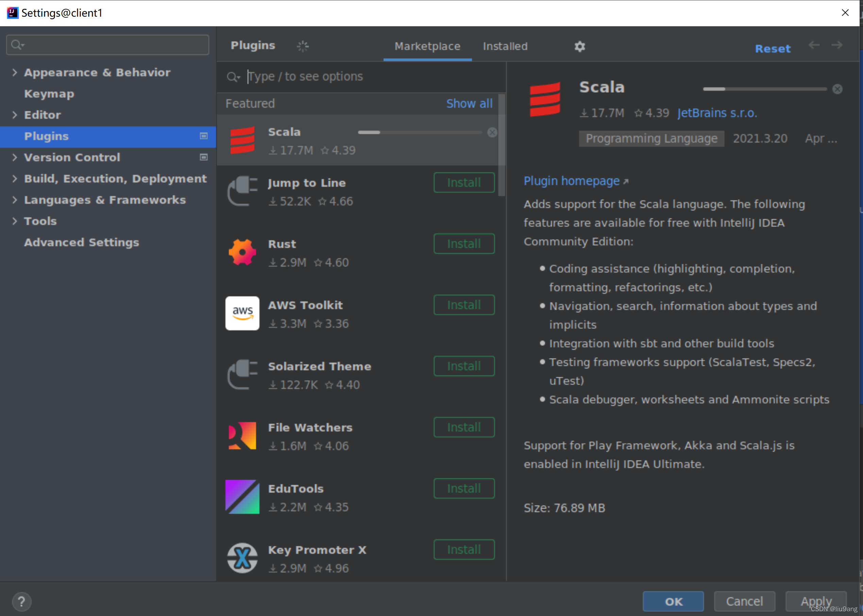This screenshot has height=616, width=863.
Task: Expand Build, Execution, Deployment node
Action: pyautogui.click(x=14, y=178)
